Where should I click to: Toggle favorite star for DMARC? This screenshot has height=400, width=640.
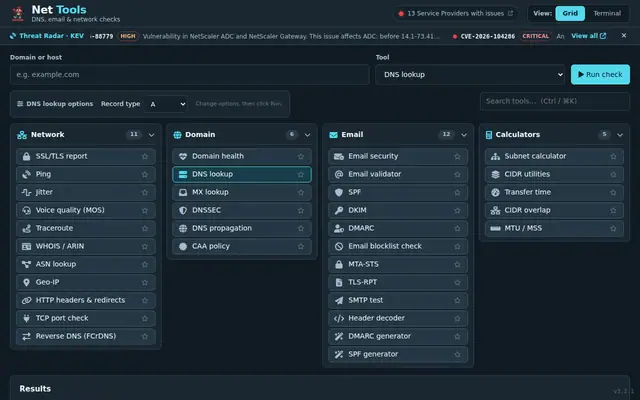coord(457,228)
